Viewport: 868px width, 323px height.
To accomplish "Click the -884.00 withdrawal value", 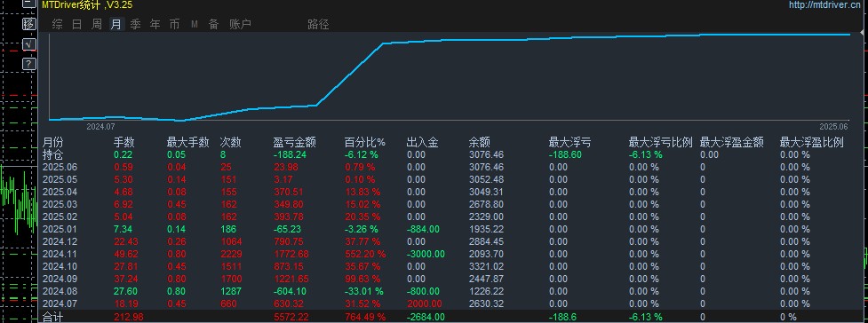I will (423, 229).
